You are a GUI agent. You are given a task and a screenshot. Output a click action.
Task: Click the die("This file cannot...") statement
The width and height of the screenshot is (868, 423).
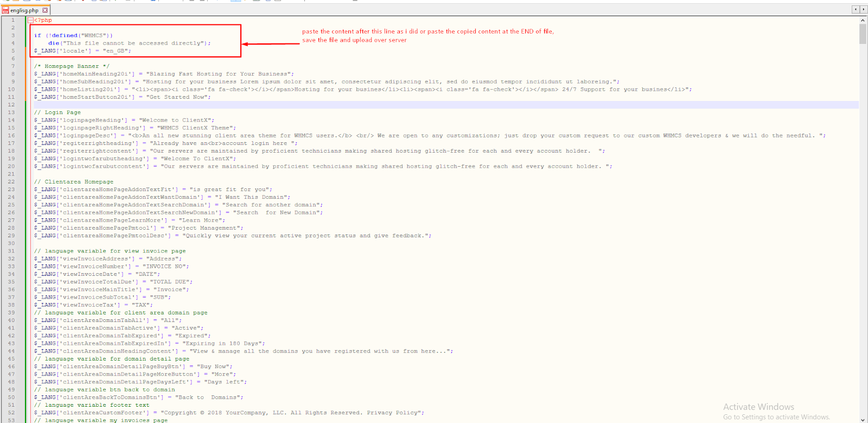[129, 43]
